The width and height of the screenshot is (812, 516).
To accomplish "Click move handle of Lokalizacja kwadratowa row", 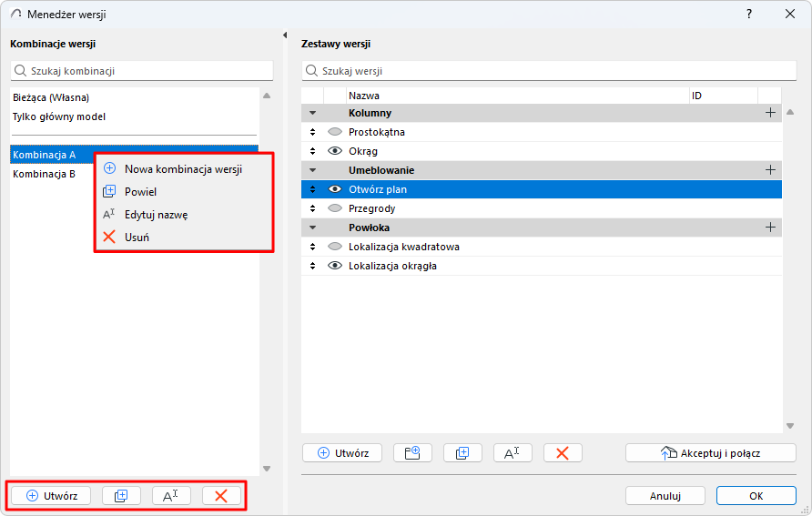I will (312, 247).
